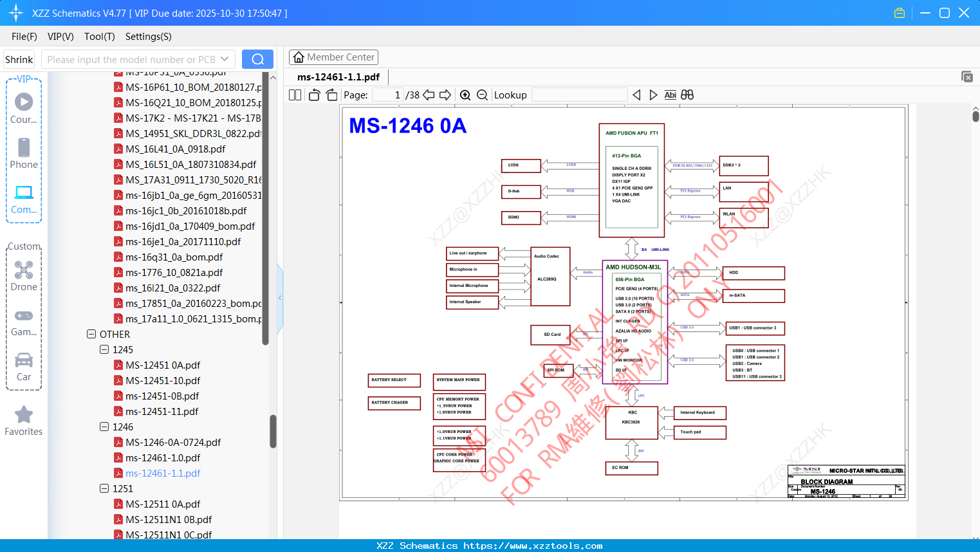Open ms-12451-0B.pdf file
The width and height of the screenshot is (980, 552).
[162, 396]
